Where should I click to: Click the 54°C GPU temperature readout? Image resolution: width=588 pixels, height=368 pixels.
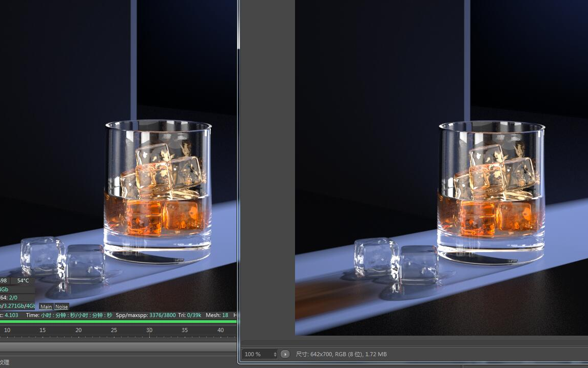click(23, 280)
